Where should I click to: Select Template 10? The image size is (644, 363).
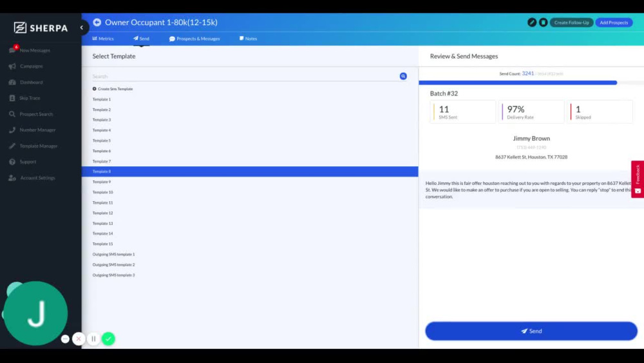[102, 192]
